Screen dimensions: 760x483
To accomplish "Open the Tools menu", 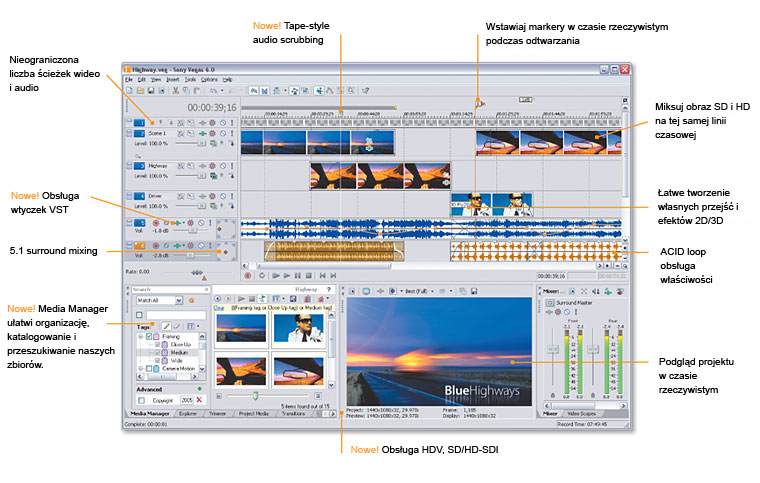I will point(190,79).
